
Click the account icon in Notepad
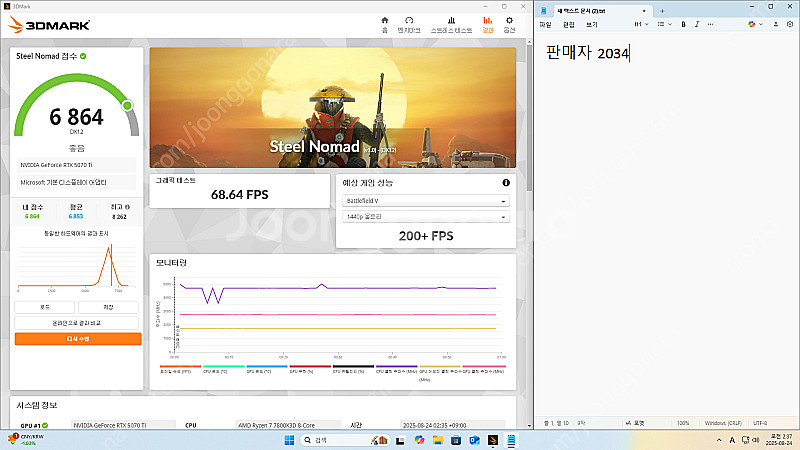click(x=776, y=24)
